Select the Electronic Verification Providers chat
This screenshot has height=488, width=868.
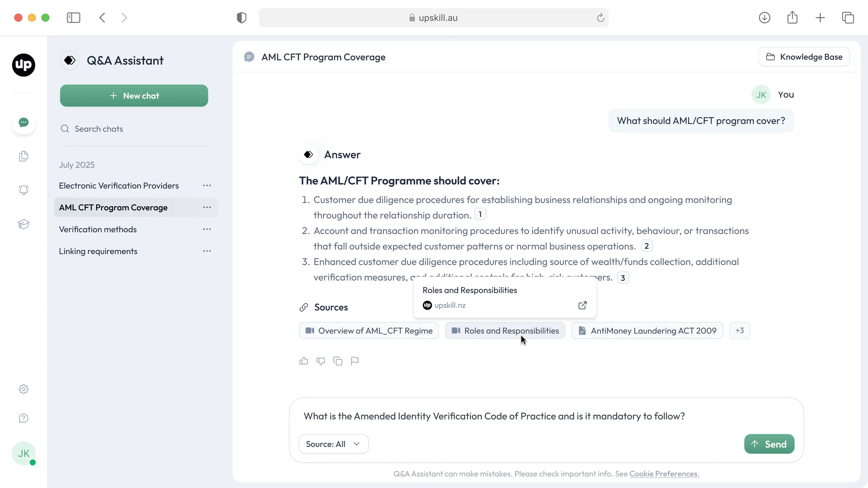click(x=118, y=185)
